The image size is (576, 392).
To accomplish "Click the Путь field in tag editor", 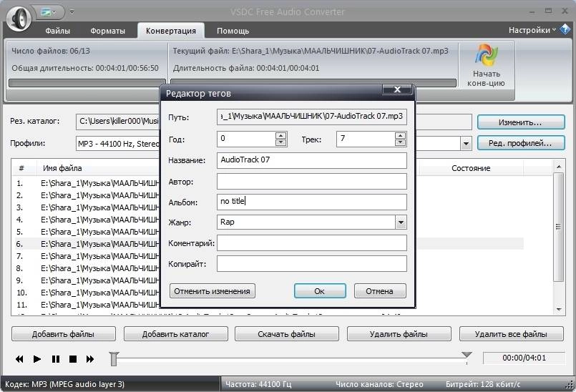I will (x=311, y=117).
